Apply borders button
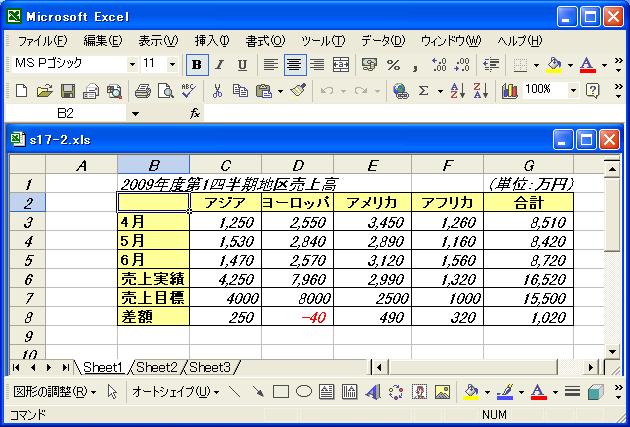This screenshot has width=630, height=427. click(x=521, y=65)
